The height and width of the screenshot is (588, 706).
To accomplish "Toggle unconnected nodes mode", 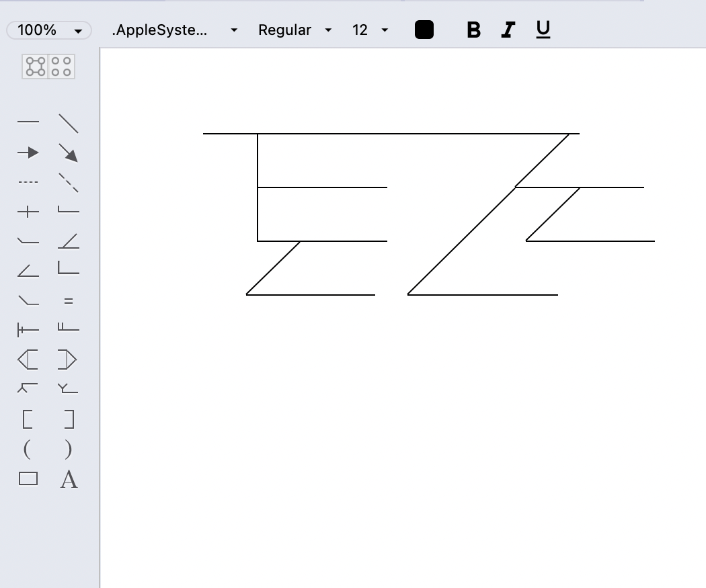I will pyautogui.click(x=61, y=67).
